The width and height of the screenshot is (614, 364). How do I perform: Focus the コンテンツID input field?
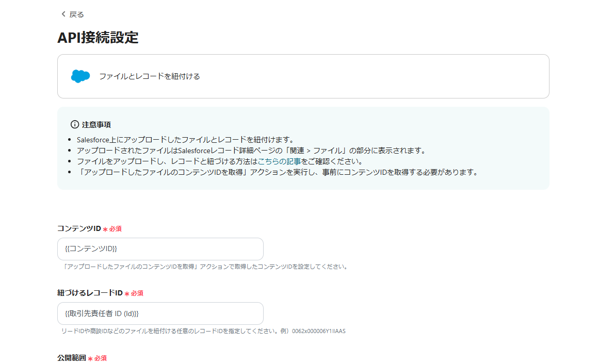pos(160,249)
